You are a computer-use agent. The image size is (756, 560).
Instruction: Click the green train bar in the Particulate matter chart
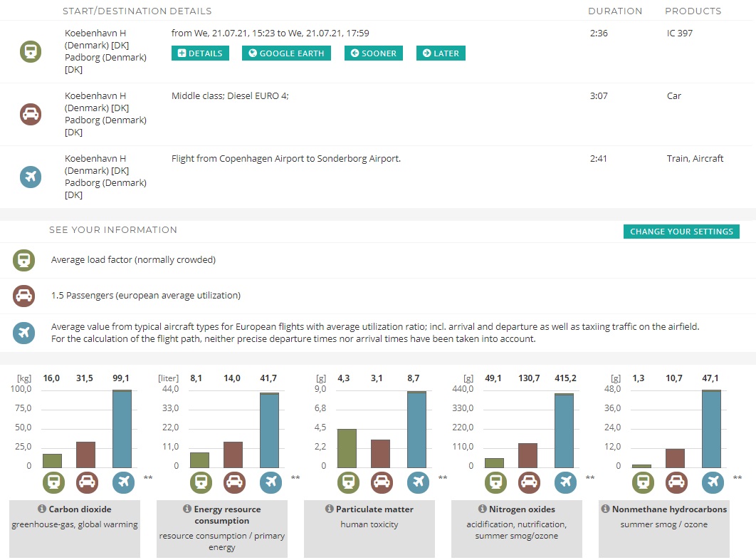[x=347, y=448]
